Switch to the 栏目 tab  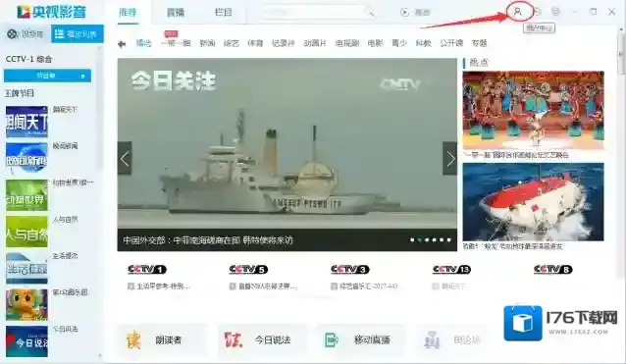click(223, 13)
